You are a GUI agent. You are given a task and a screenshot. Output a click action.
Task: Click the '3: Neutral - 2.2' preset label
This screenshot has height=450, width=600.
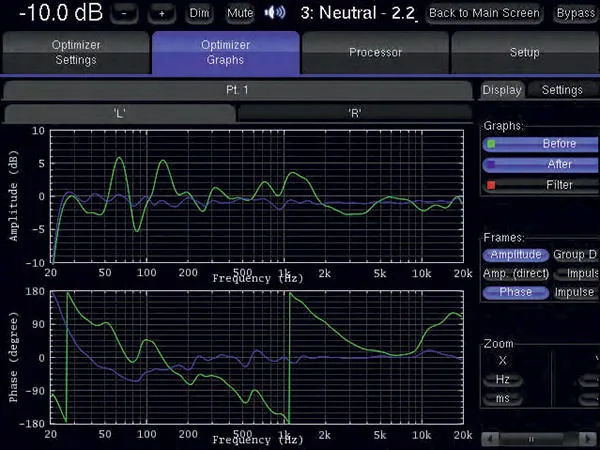tap(358, 13)
